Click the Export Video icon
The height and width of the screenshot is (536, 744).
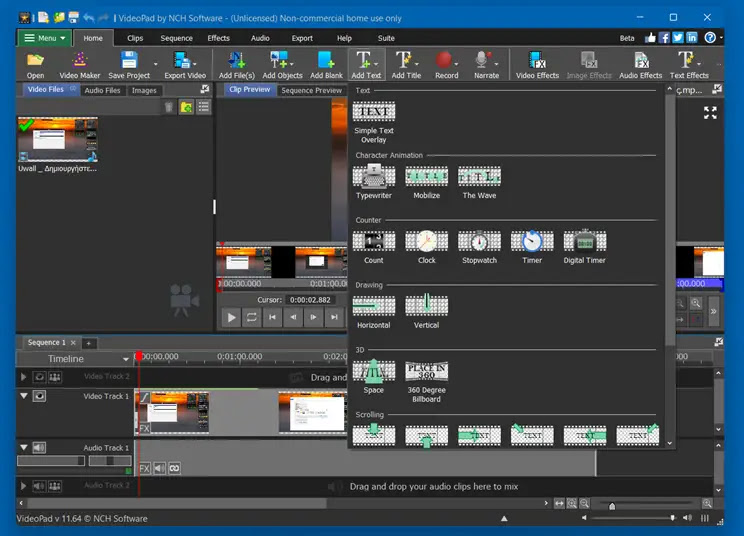click(x=185, y=65)
